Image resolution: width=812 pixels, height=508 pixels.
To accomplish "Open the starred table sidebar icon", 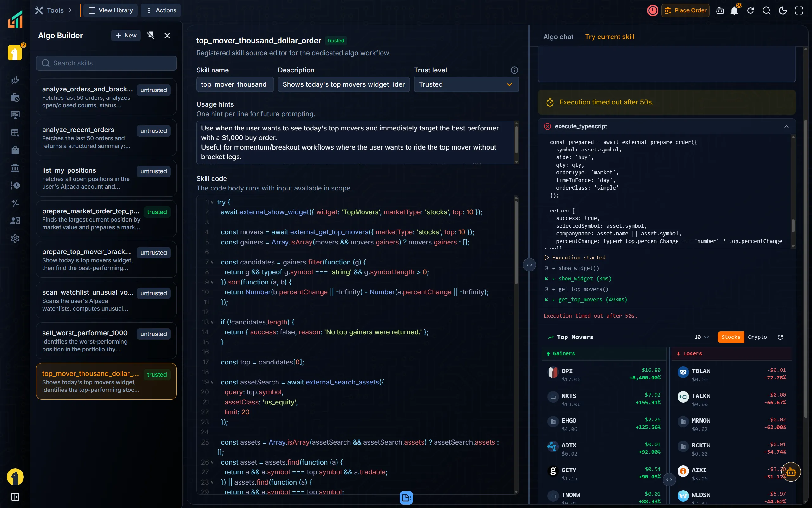I will [x=15, y=132].
